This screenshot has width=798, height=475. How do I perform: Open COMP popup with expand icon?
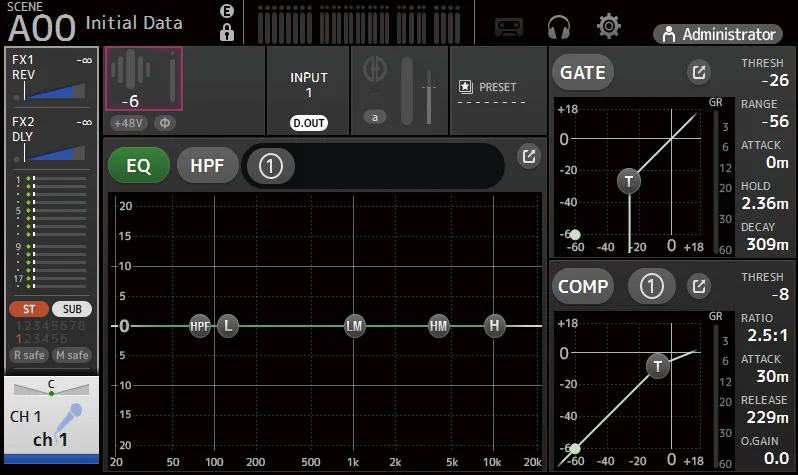699,286
